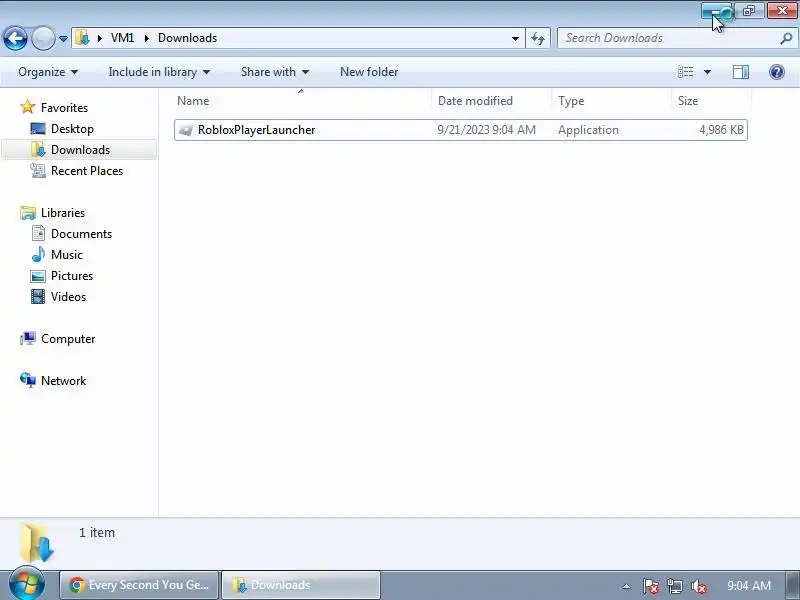Sort by the Size column header
The image size is (800, 600).
pyautogui.click(x=712, y=101)
